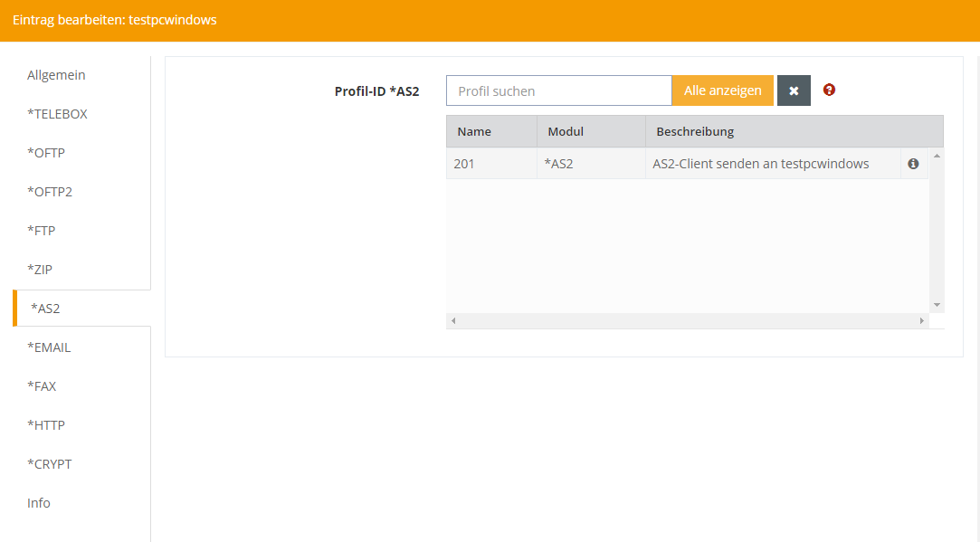Switch to the *TELEBOX tab
The width and height of the screenshot is (980, 542).
click(57, 114)
